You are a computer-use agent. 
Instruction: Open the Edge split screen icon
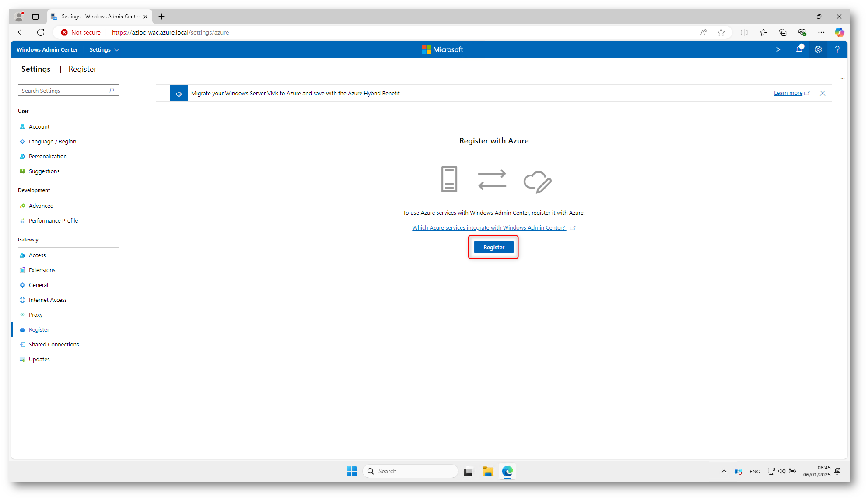(x=744, y=32)
